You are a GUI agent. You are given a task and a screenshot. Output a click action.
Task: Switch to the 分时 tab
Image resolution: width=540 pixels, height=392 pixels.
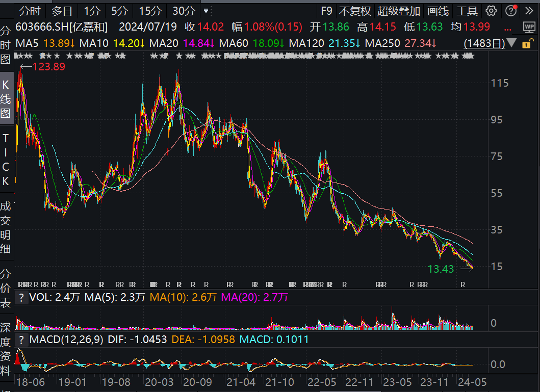point(30,11)
